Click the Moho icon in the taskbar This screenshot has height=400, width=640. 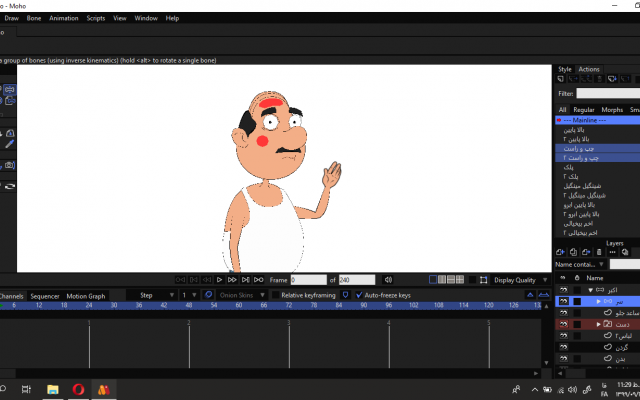tap(104, 389)
